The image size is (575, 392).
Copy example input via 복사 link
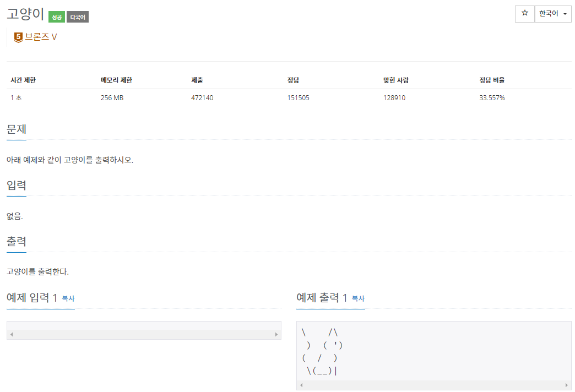click(68, 298)
